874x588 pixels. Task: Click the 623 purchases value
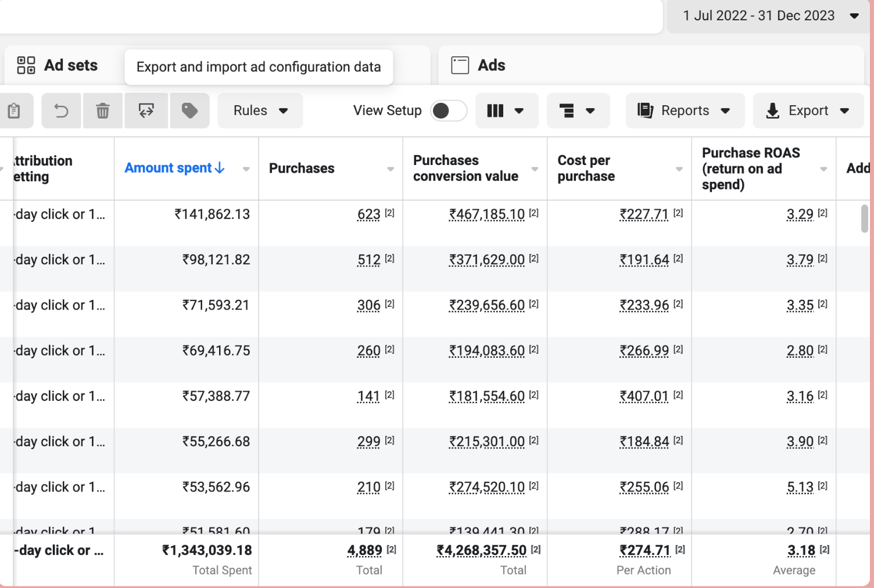[x=368, y=214]
